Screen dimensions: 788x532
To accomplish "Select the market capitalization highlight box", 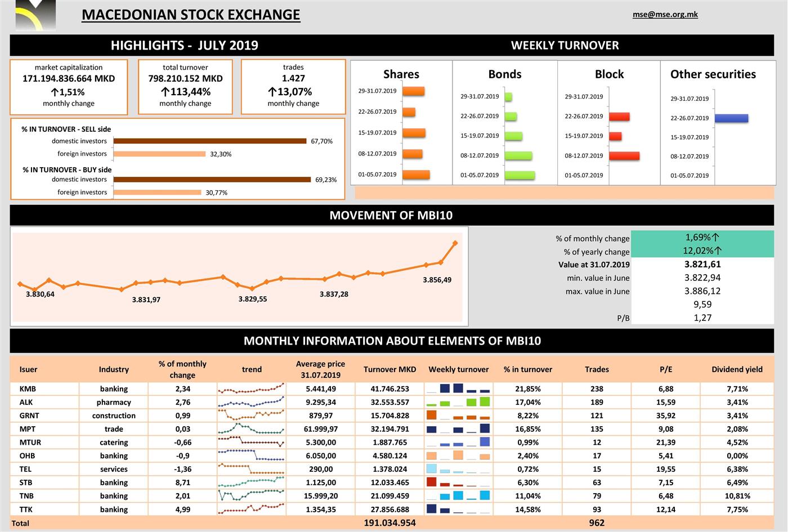I will 69,87.
